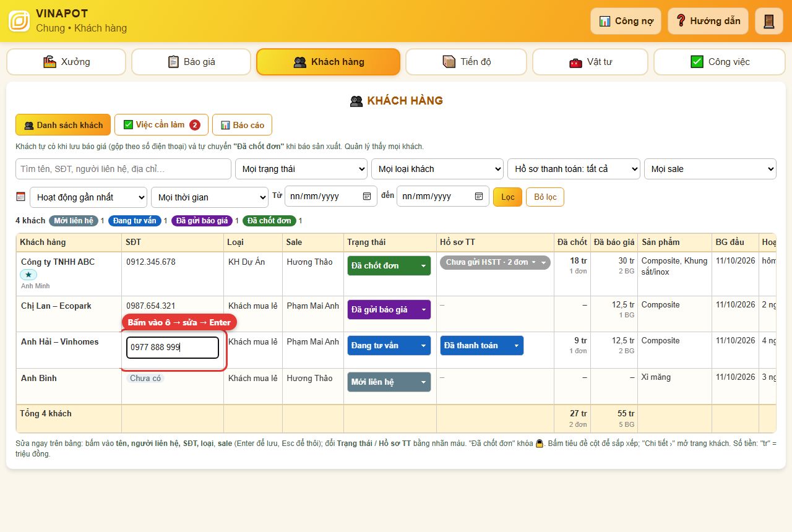Screen dimensions: 792x532
Task: Click the Công nợ button
Action: pyautogui.click(x=626, y=21)
